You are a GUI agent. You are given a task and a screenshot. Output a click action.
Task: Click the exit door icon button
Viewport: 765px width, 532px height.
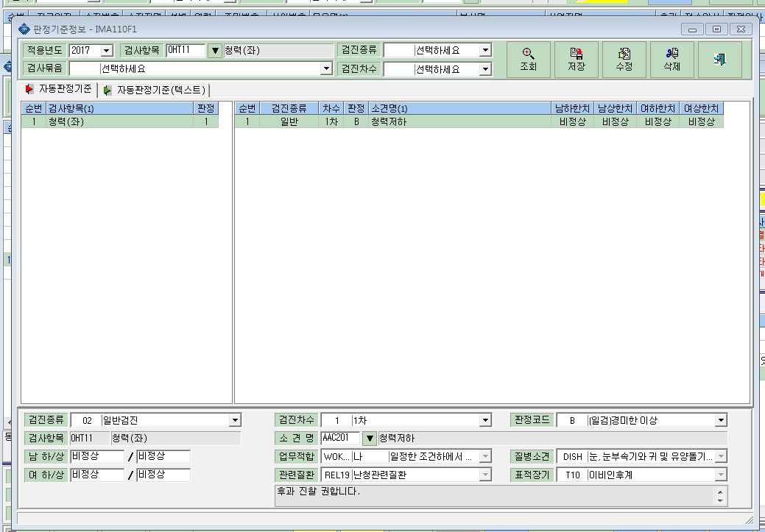(719, 60)
